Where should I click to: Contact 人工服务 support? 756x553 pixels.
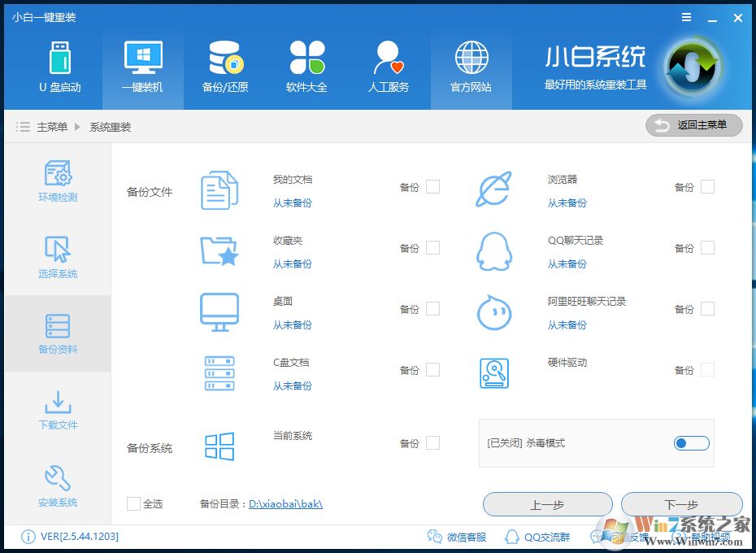[x=389, y=67]
